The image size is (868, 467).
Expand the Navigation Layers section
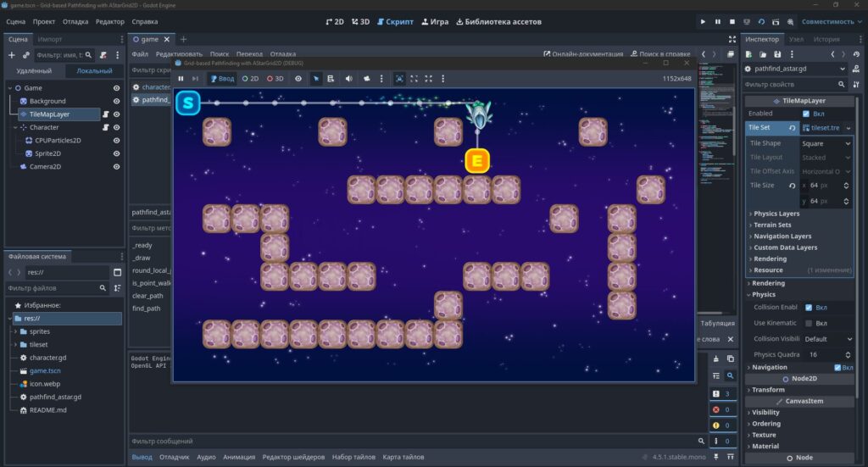click(782, 236)
